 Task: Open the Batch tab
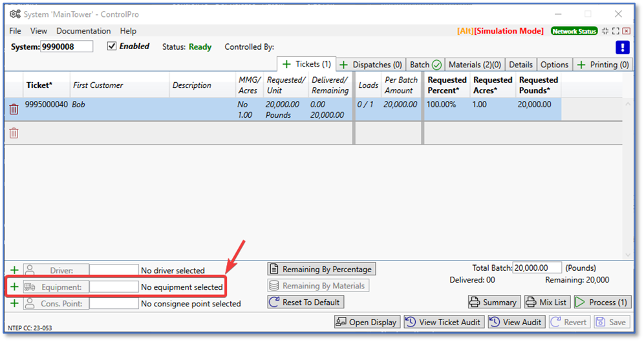point(425,65)
